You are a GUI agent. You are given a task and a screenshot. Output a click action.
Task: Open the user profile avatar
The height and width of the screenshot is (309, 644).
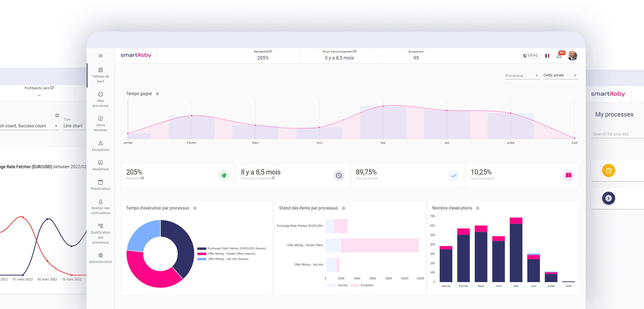(572, 56)
